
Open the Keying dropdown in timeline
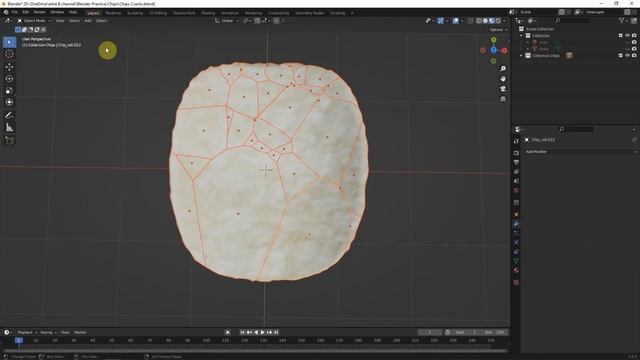48,332
